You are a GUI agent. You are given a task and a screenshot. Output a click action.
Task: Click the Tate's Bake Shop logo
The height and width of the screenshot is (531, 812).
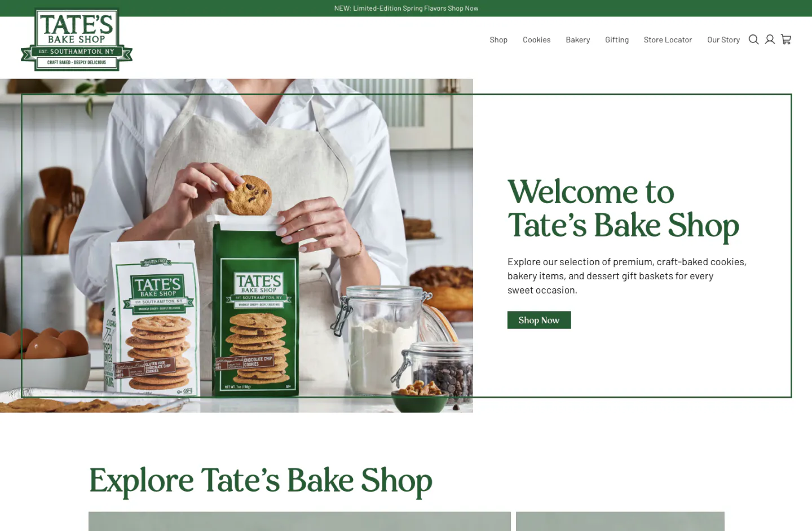pos(77,40)
